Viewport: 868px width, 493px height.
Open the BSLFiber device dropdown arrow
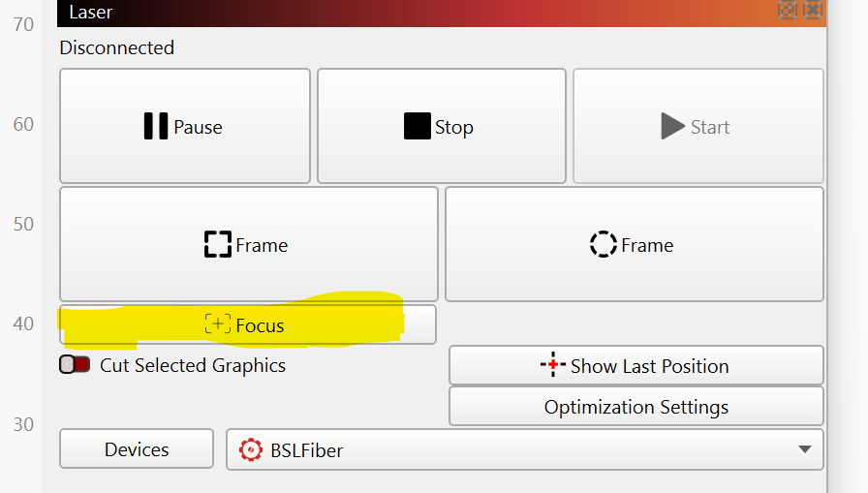pos(804,449)
